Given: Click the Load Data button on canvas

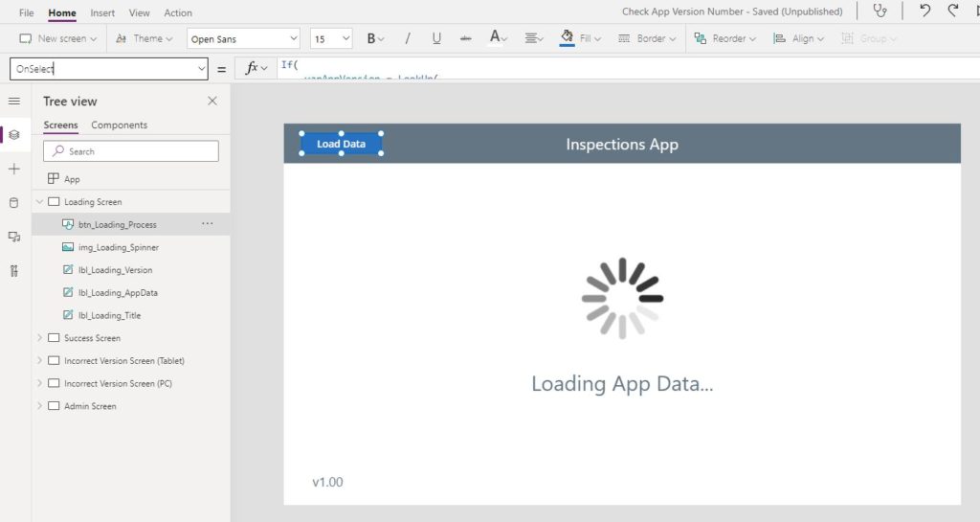Looking at the screenshot, I should coord(342,144).
